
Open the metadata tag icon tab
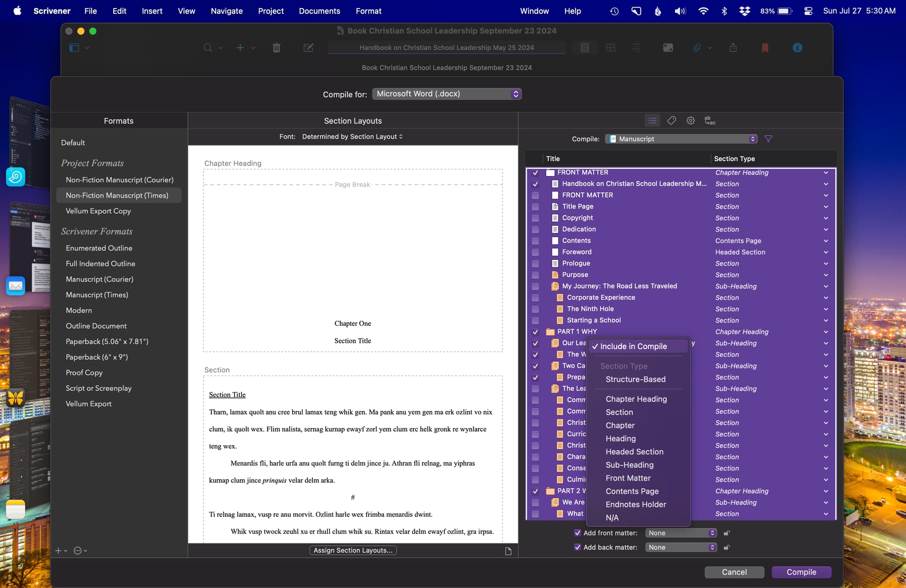click(x=671, y=121)
